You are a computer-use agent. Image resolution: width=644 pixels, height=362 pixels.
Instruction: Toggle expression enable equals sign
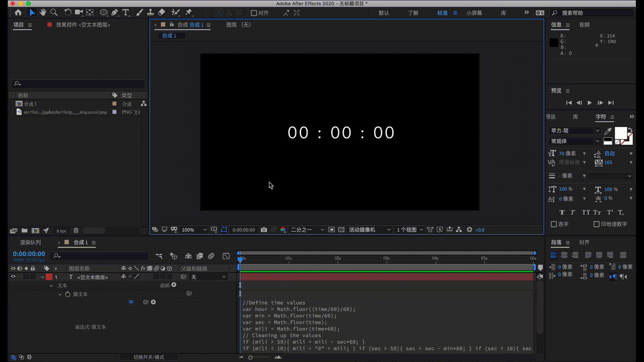(131, 302)
